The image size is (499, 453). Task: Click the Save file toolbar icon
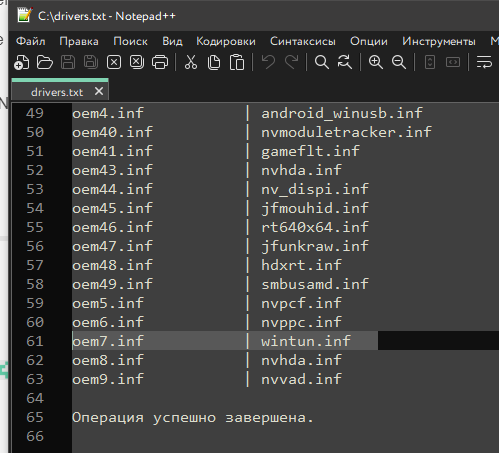[x=68, y=62]
